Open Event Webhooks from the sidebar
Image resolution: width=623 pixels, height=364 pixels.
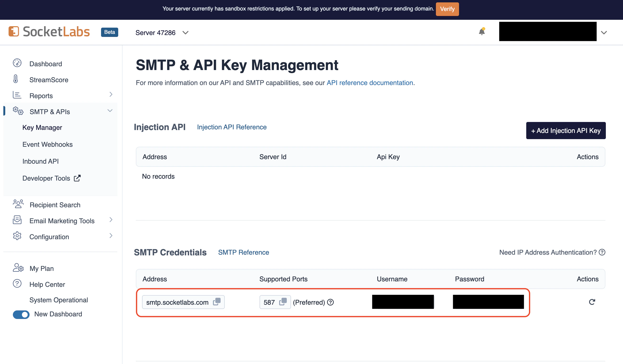click(47, 144)
